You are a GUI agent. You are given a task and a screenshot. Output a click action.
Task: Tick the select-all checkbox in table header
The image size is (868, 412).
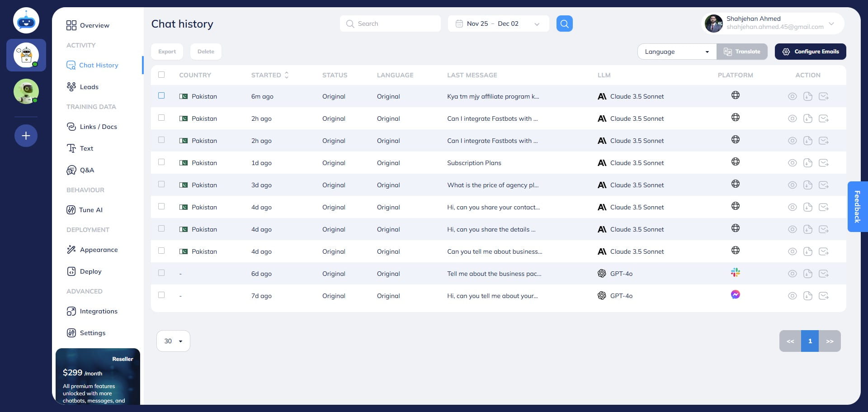161,75
